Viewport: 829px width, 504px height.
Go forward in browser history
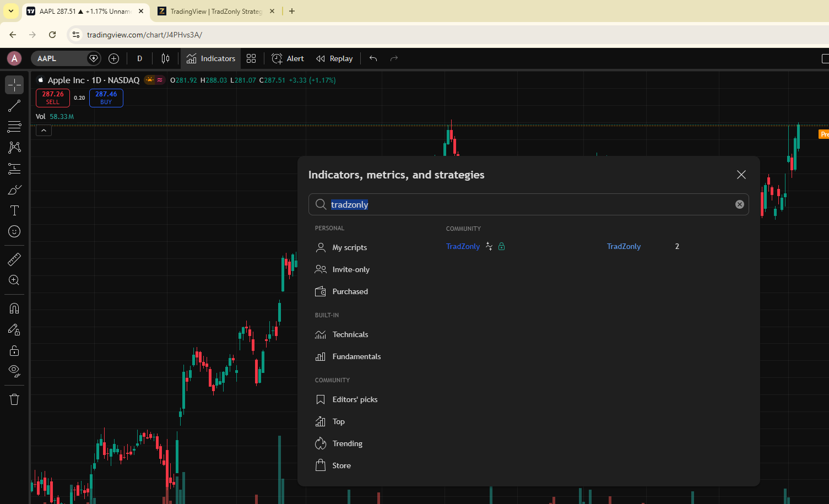point(32,35)
